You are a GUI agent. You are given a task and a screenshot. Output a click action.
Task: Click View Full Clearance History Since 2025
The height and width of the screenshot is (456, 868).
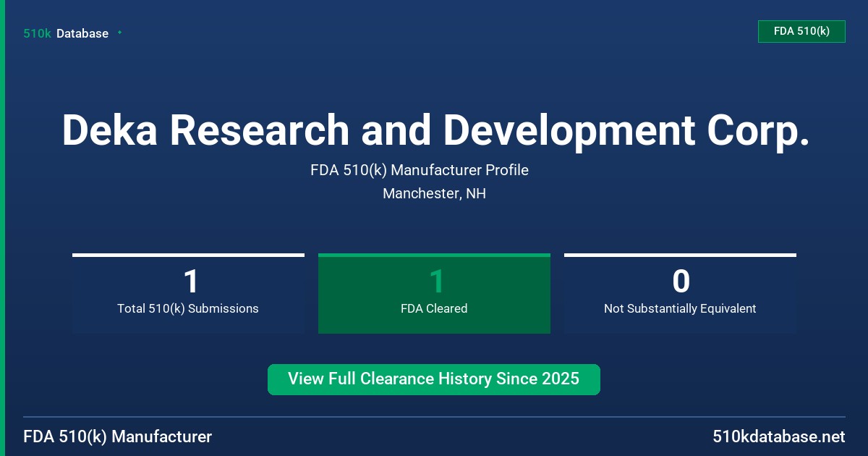tap(434, 379)
